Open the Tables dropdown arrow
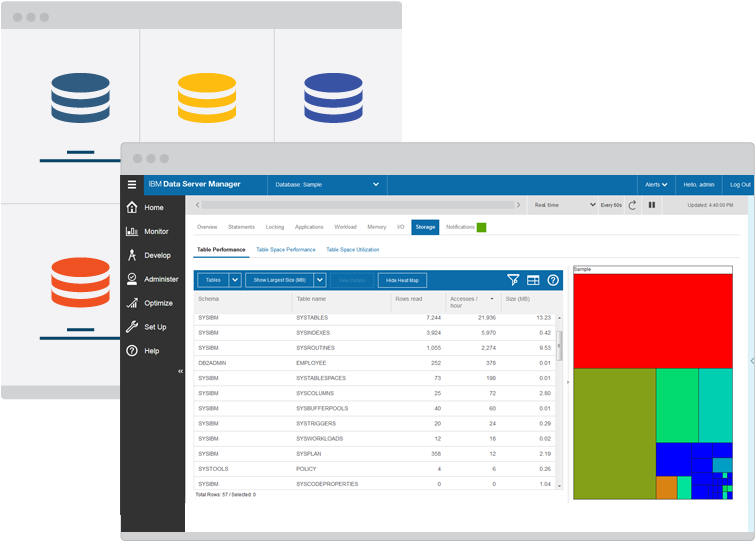 pos(235,280)
